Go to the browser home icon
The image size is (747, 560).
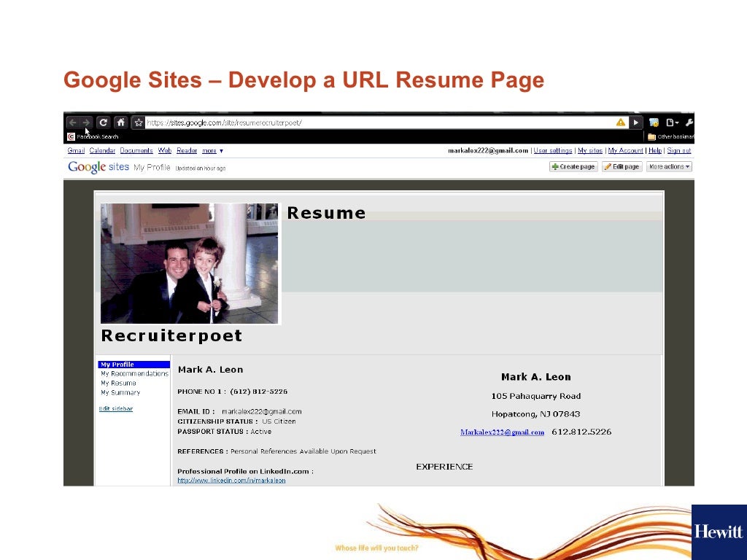click(120, 122)
